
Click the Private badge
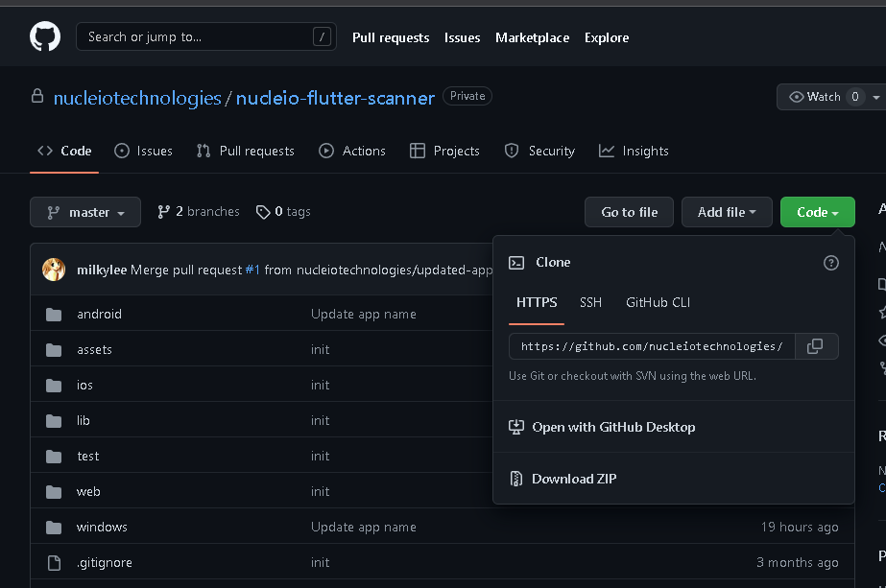coord(467,96)
